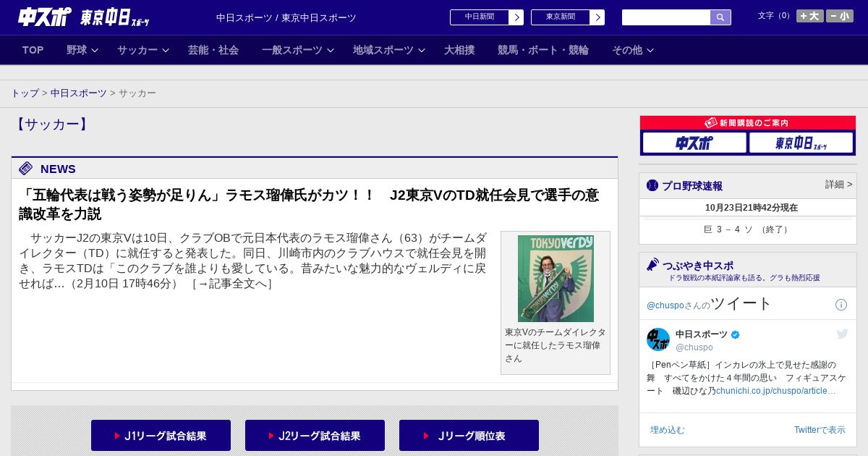Open the TOP menu item
The image size is (868, 456).
33,50
